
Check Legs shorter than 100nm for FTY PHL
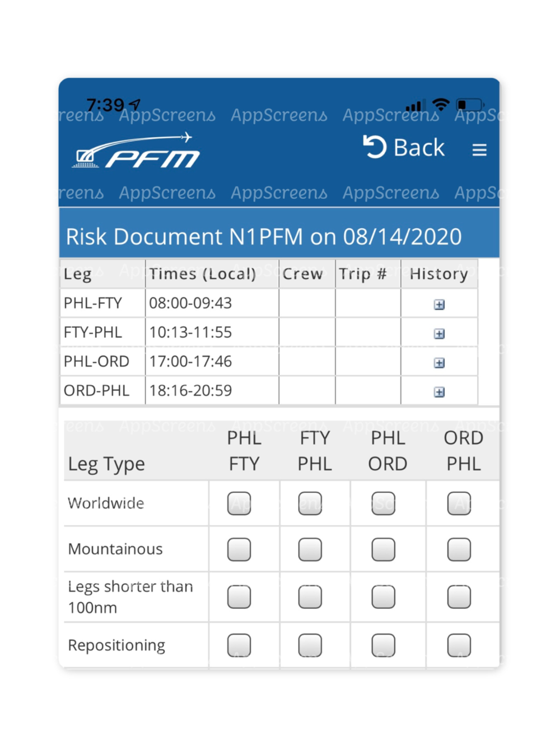[x=310, y=597]
